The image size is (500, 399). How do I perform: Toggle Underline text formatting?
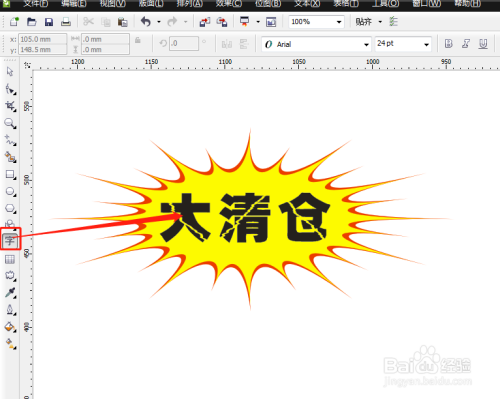[x=483, y=44]
